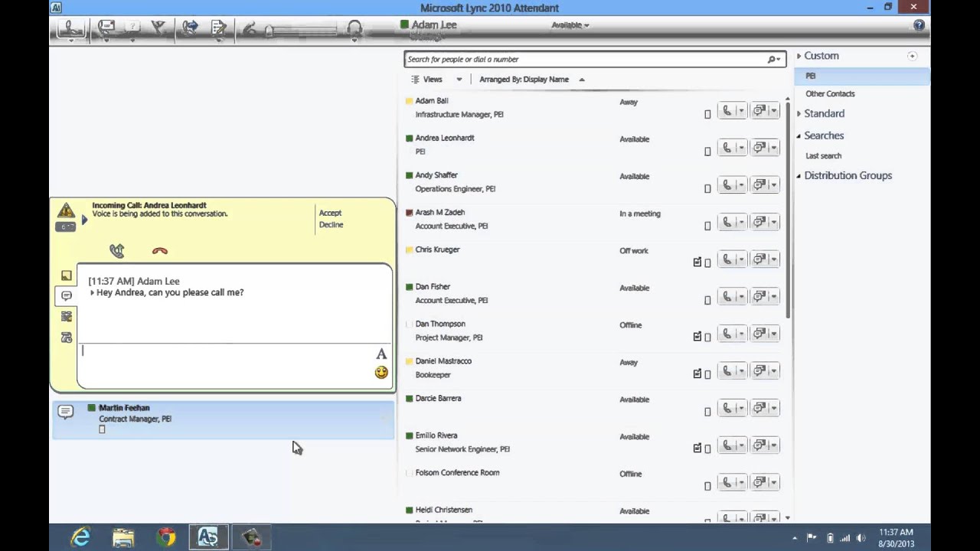Click the chat bubble icon beside Martin Feehan

tap(66, 412)
